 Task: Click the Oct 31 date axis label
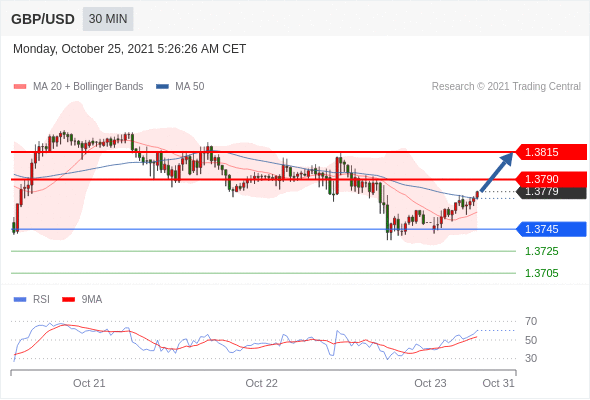tap(498, 383)
